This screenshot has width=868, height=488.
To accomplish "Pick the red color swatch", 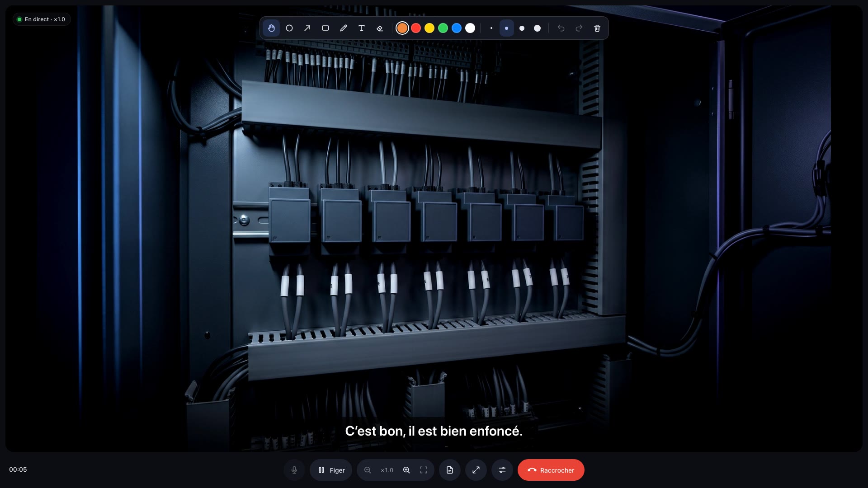I will coord(416,28).
